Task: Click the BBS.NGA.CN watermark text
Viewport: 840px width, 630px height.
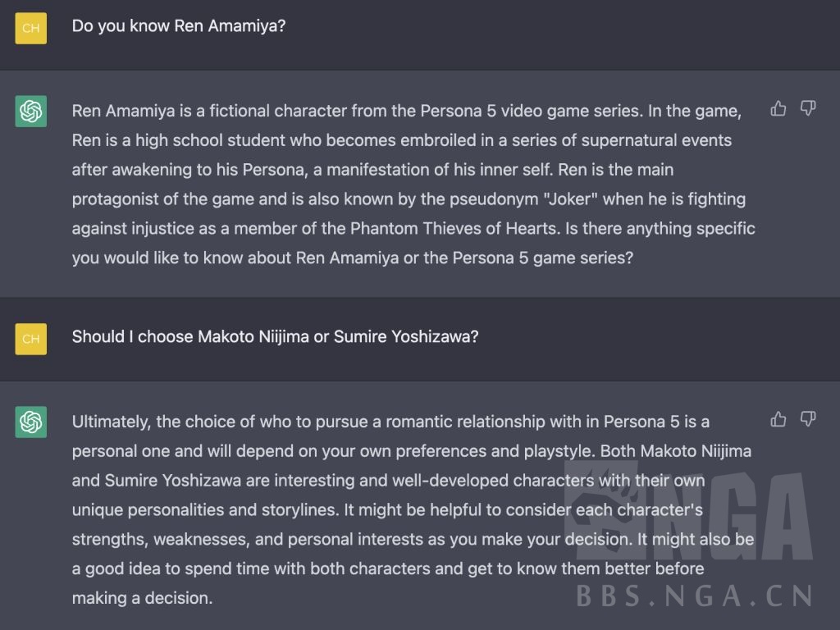Action: click(x=694, y=595)
